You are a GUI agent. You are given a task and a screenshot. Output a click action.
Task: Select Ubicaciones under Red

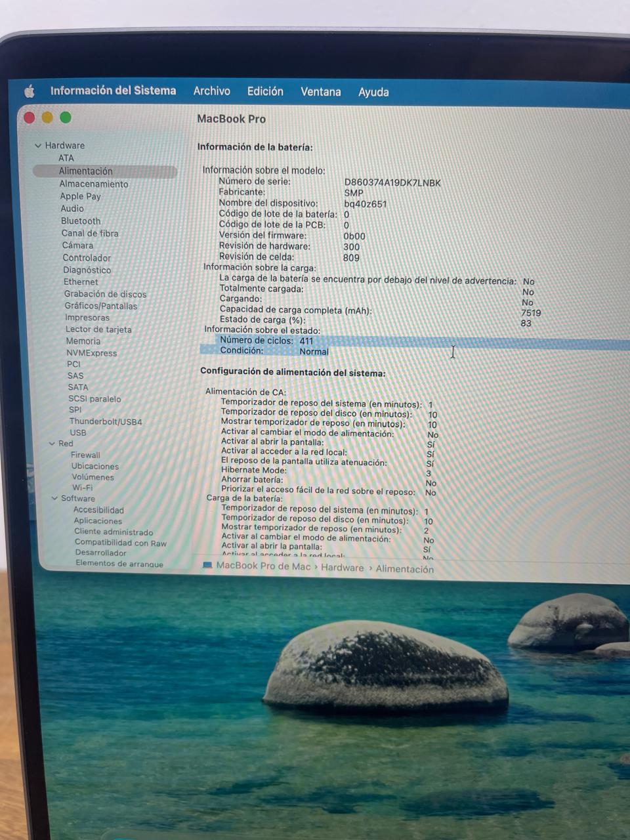point(95,466)
